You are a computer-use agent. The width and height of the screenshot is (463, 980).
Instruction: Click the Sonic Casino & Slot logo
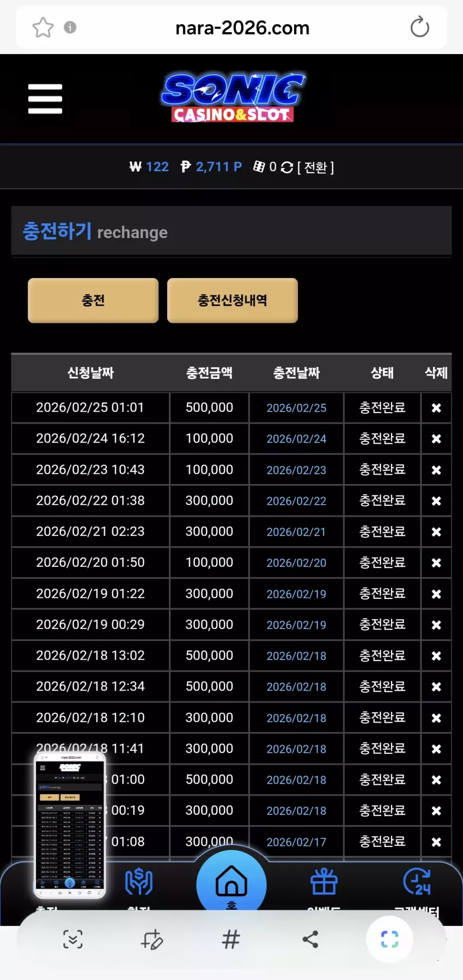(x=233, y=98)
